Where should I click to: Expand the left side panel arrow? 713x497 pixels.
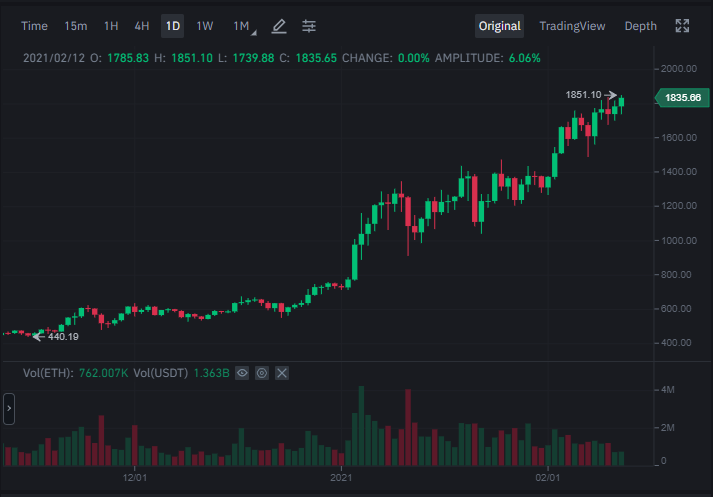click(9, 409)
